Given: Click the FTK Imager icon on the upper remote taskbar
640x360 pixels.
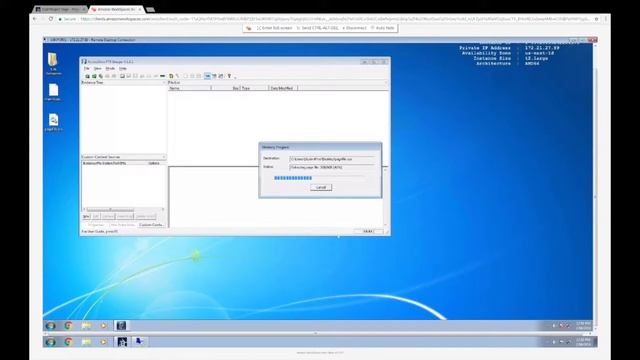Looking at the screenshot, I should (x=121, y=326).
